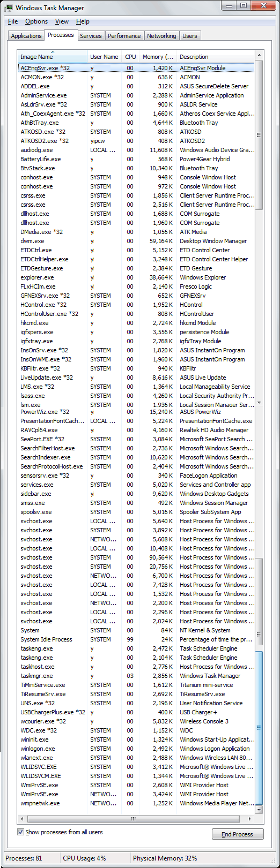Select the dwm.exe process
Viewport: 280px width, 868px height.
click(x=136, y=241)
